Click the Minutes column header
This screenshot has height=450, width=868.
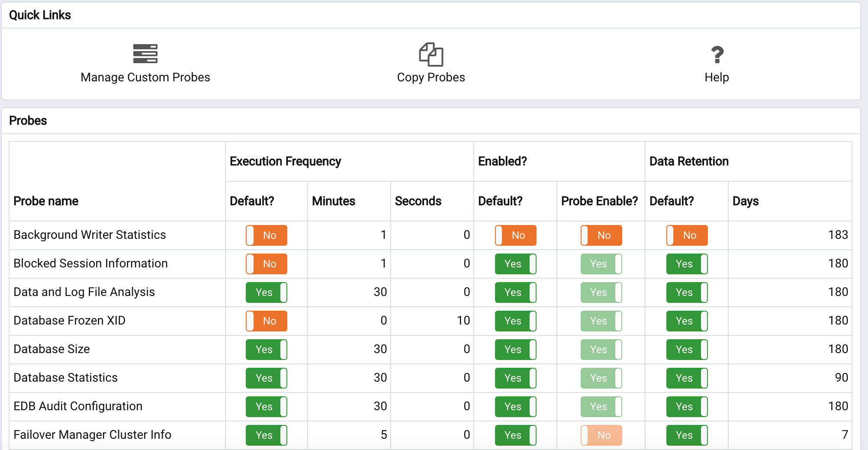[x=334, y=201]
